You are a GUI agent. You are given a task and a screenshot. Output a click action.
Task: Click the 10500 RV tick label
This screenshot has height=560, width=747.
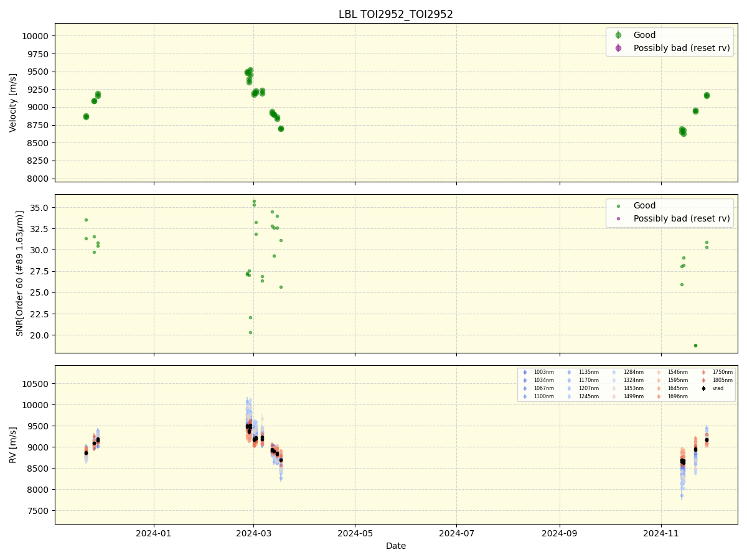tap(35, 383)
